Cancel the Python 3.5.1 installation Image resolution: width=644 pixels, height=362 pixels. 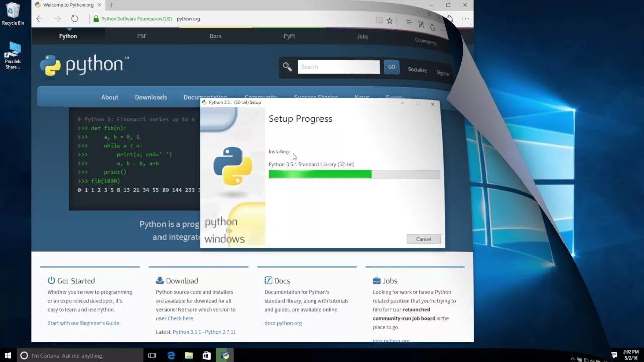423,239
